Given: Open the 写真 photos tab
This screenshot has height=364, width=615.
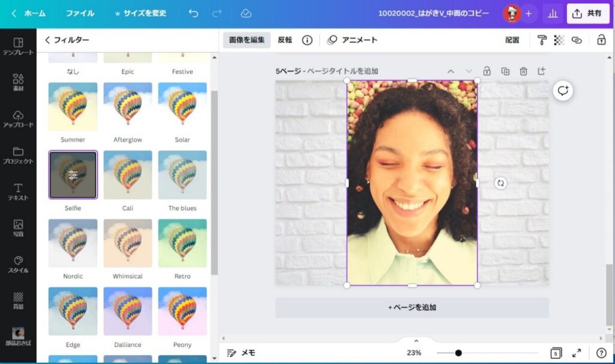Looking at the screenshot, I should coord(18,228).
